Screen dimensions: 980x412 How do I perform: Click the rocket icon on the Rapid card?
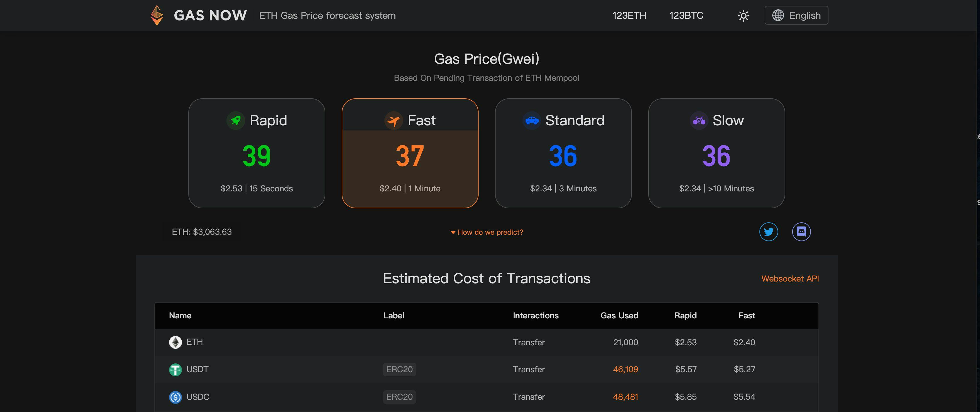(x=236, y=120)
